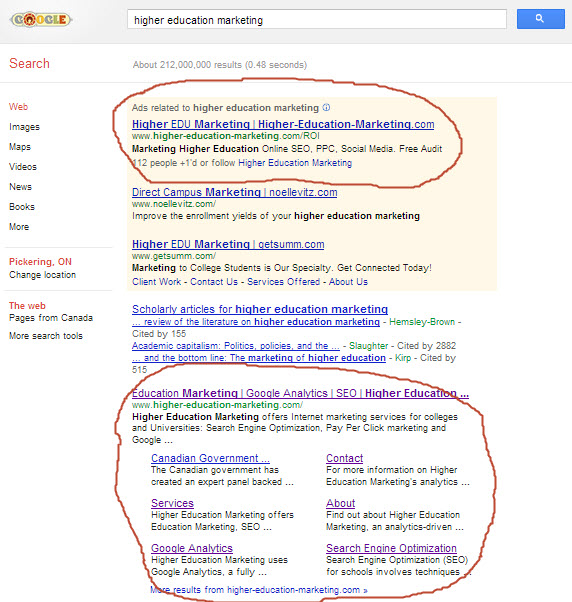Screen dimensions: 572x602
Task: Expand More search tools
Action: point(46,336)
